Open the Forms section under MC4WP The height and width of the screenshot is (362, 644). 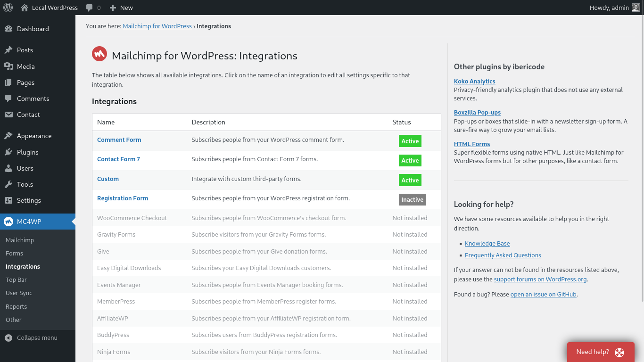coord(14,253)
